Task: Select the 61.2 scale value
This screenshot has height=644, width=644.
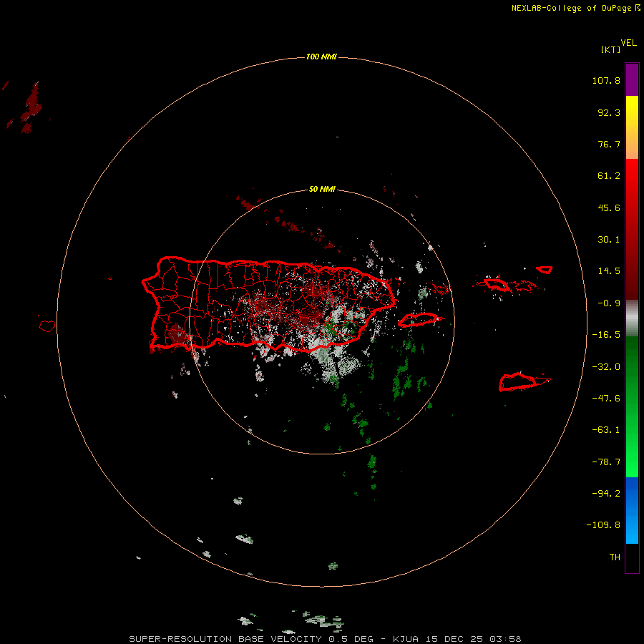Action: pyautogui.click(x=609, y=176)
